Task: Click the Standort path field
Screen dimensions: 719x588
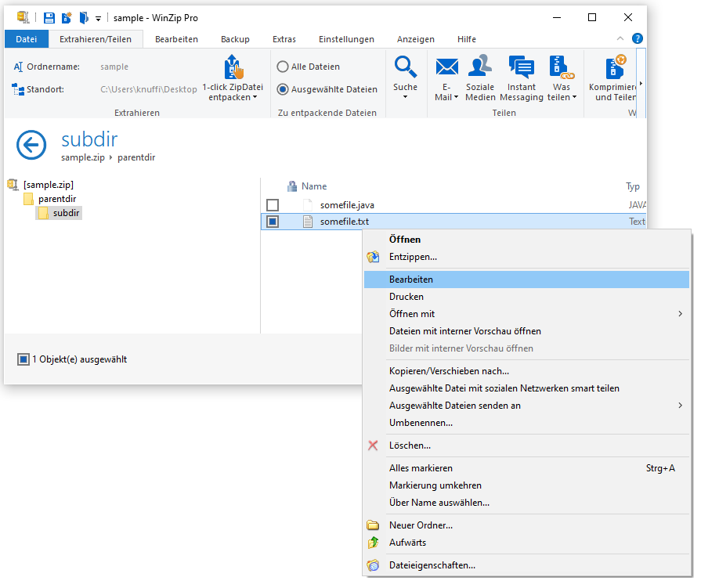Action: click(149, 89)
